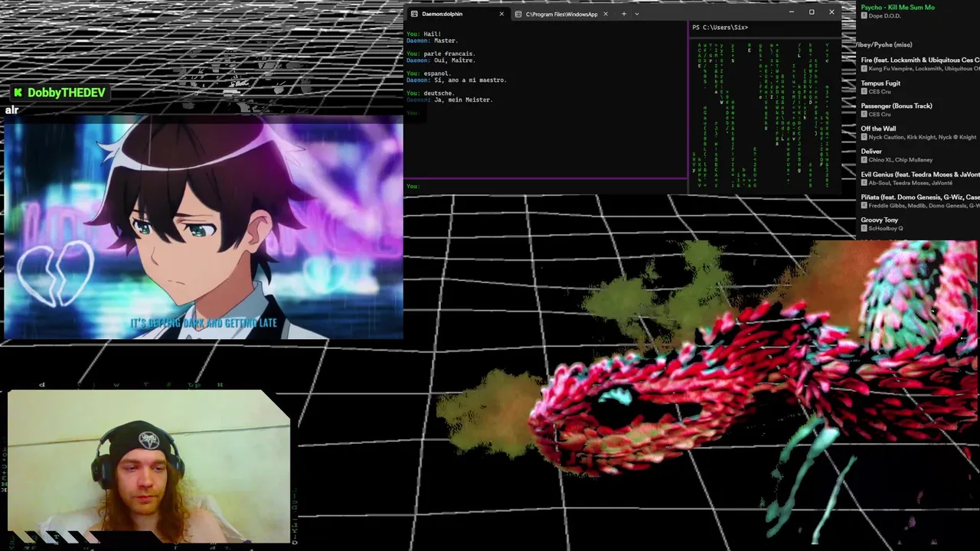Image resolution: width=980 pixels, height=551 pixels.
Task: Open artists Chino XL, Chip Mullaney
Action: (900, 160)
